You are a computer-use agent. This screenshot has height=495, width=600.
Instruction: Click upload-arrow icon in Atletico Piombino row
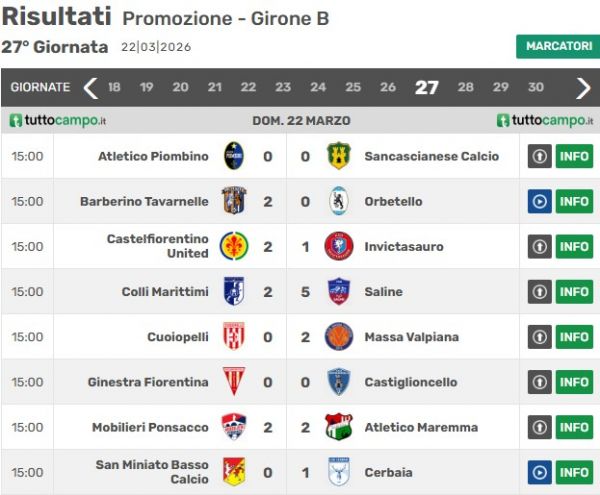click(540, 156)
